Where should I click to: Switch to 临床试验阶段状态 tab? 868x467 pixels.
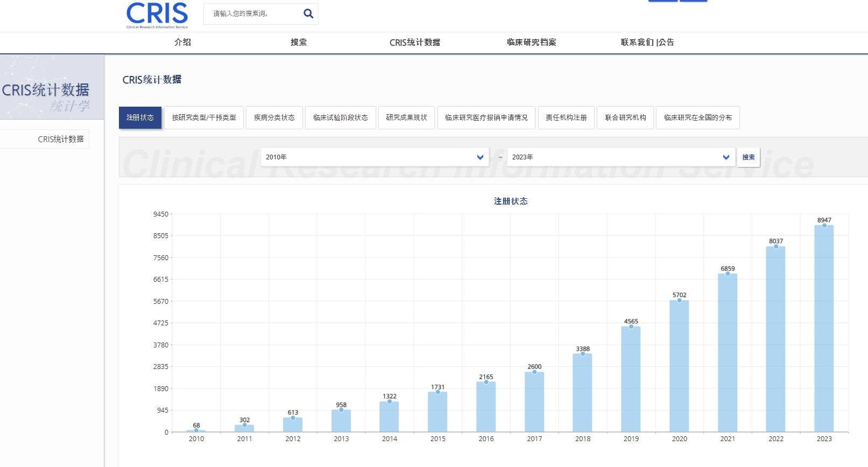click(341, 117)
